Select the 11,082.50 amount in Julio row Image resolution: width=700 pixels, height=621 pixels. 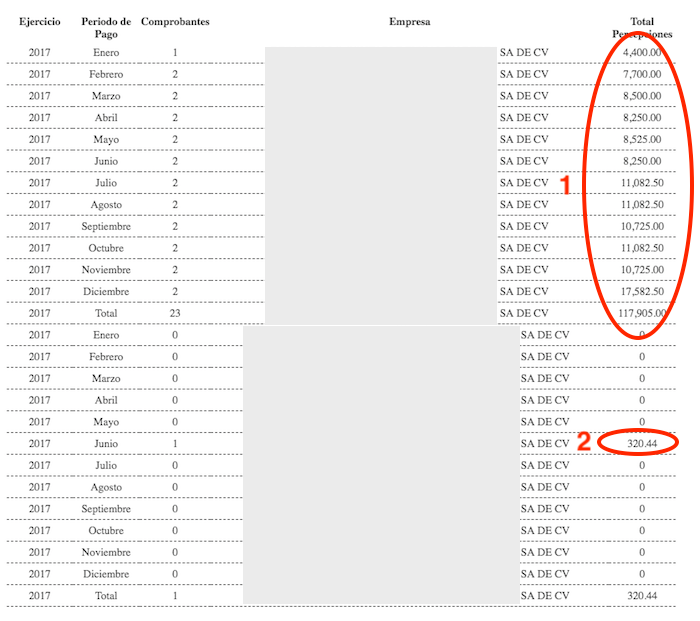coord(642,183)
